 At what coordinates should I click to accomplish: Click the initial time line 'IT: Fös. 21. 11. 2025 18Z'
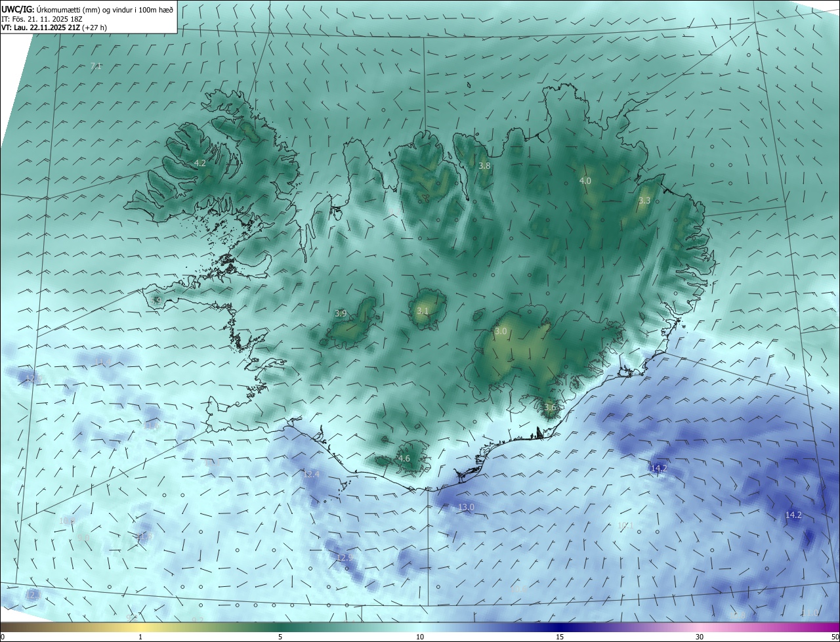point(41,18)
